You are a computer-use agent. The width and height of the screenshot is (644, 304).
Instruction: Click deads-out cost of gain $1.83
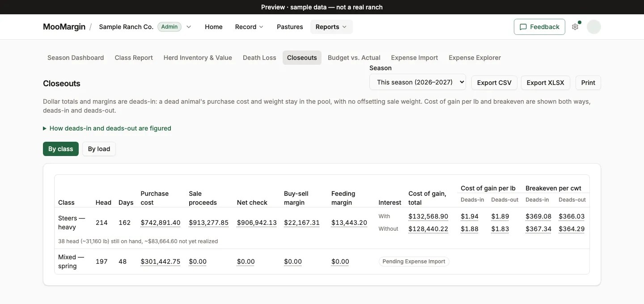click(500, 229)
